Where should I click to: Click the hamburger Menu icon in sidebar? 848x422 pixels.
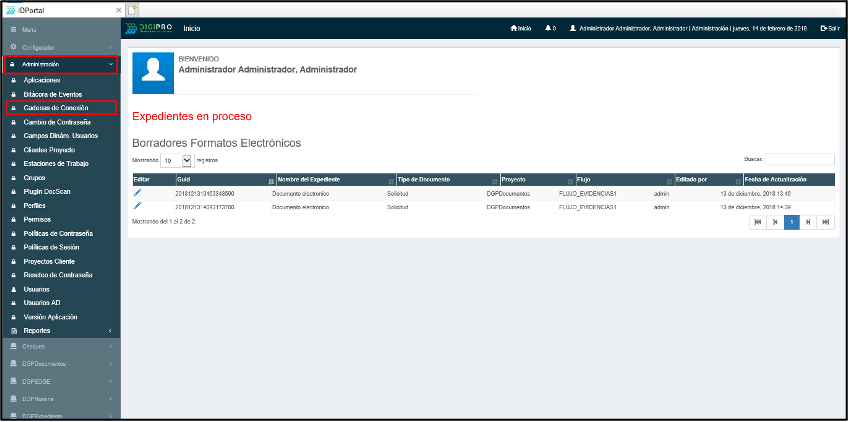tap(13, 31)
